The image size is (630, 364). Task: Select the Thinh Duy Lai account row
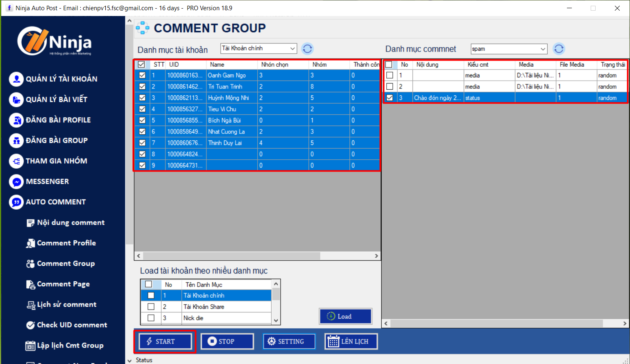257,143
